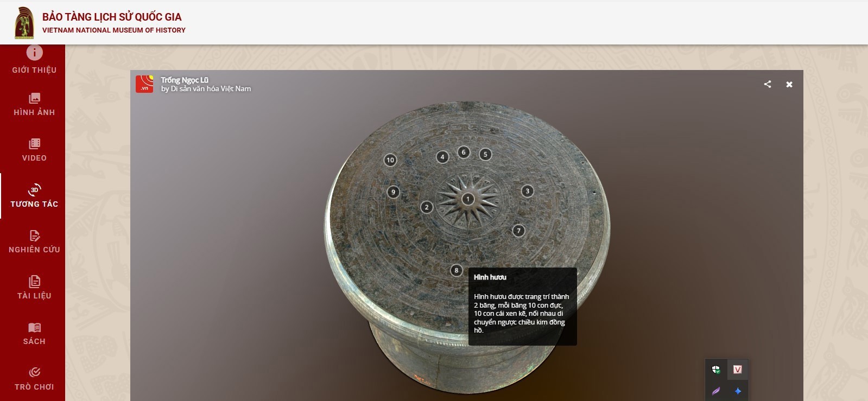Open the Tài Liệu documents section
The width and height of the screenshot is (868, 401).
(x=34, y=288)
